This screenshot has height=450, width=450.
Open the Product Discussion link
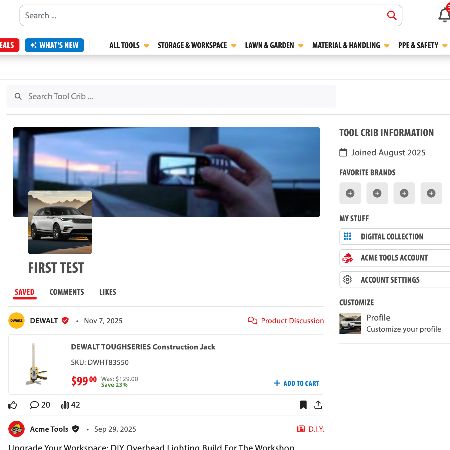point(293,321)
